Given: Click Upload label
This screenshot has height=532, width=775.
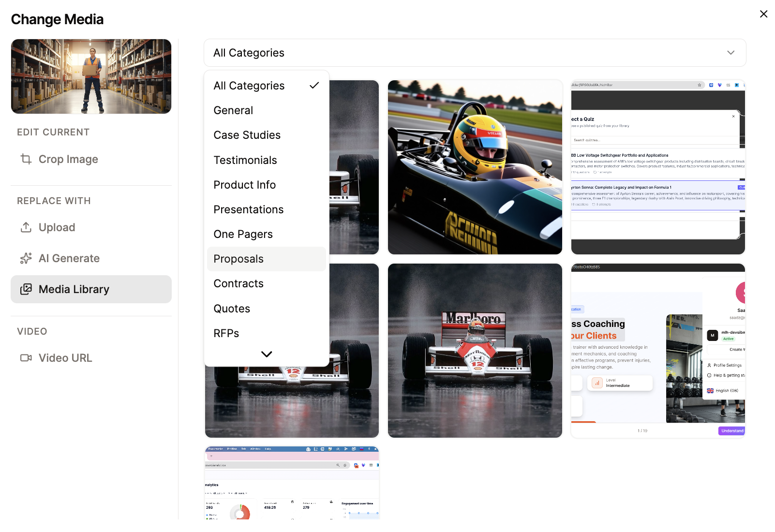Looking at the screenshot, I should click(x=57, y=227).
